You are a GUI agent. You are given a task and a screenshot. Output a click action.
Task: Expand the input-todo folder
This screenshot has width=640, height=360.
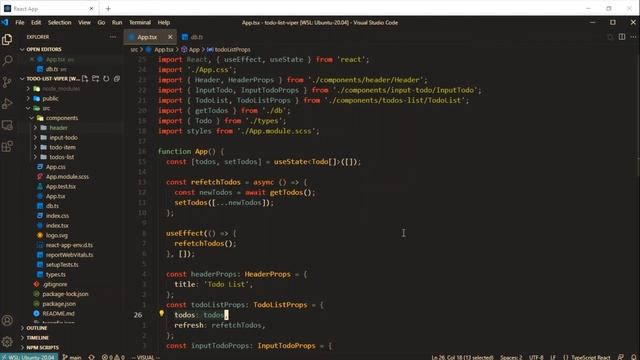(63, 138)
